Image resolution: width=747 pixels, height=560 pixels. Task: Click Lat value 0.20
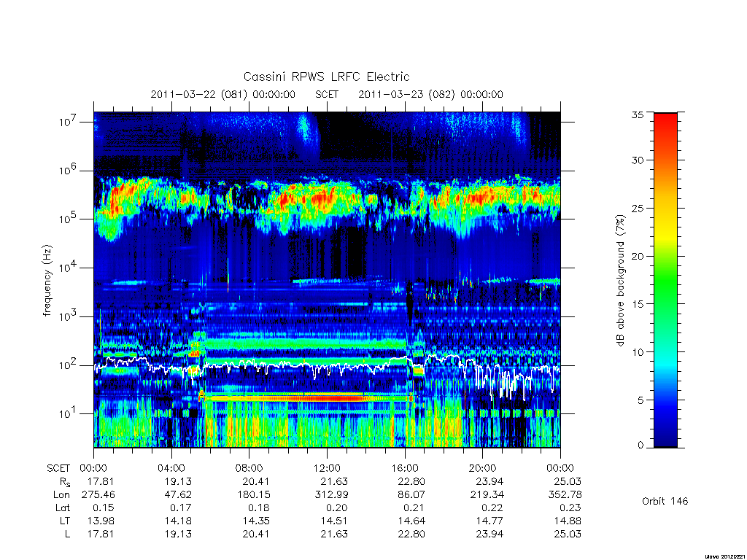coord(337,507)
